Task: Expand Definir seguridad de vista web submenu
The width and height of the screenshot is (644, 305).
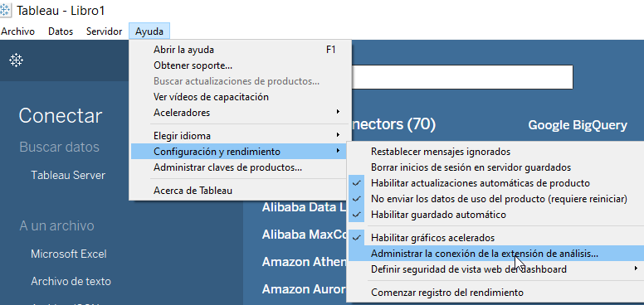Action: click(495, 269)
